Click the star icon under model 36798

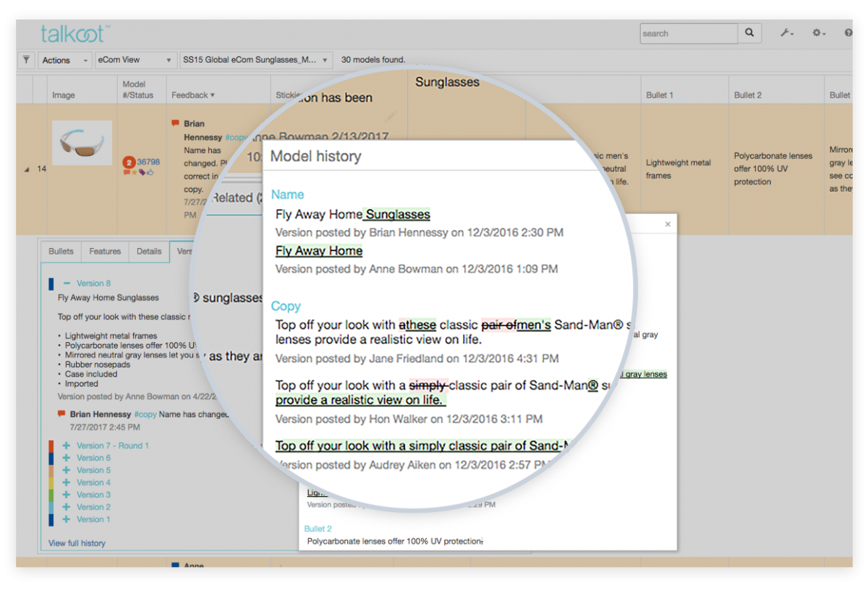coord(135,172)
